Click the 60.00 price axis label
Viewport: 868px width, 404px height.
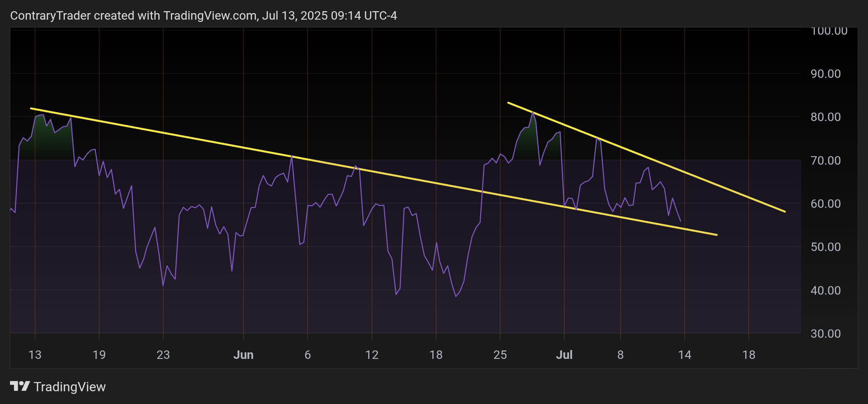click(826, 204)
